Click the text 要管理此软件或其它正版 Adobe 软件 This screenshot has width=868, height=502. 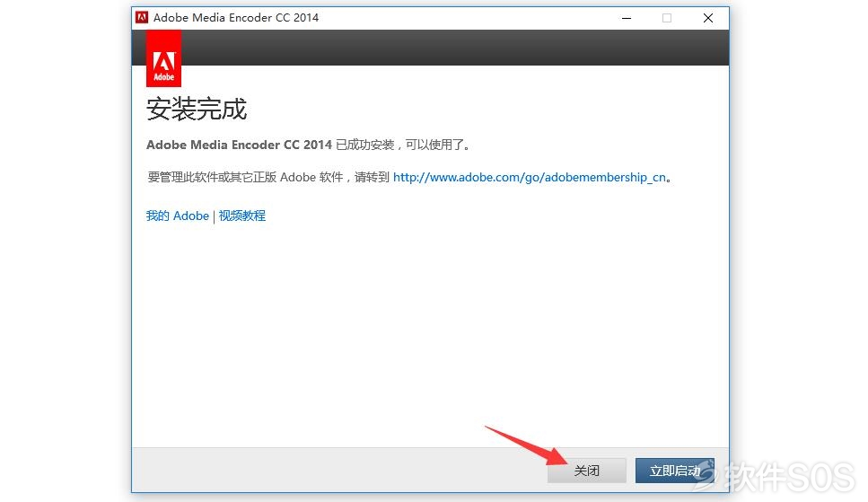click(x=245, y=177)
